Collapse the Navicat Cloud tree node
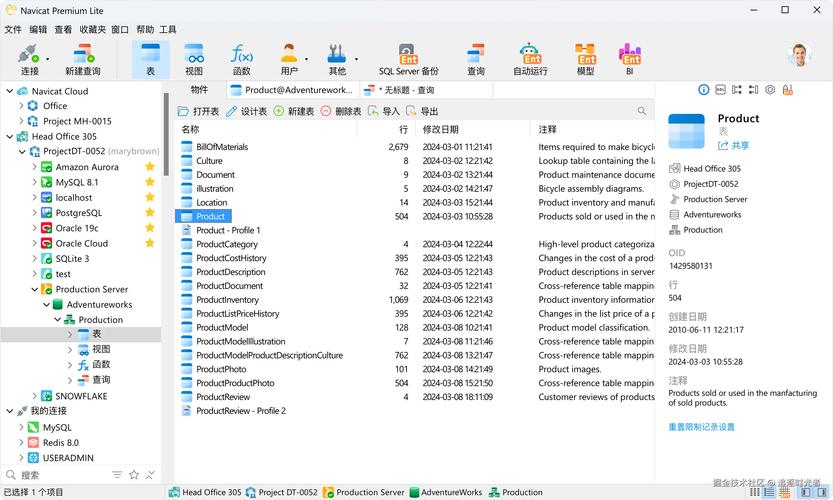The image size is (833, 500). coord(10,91)
